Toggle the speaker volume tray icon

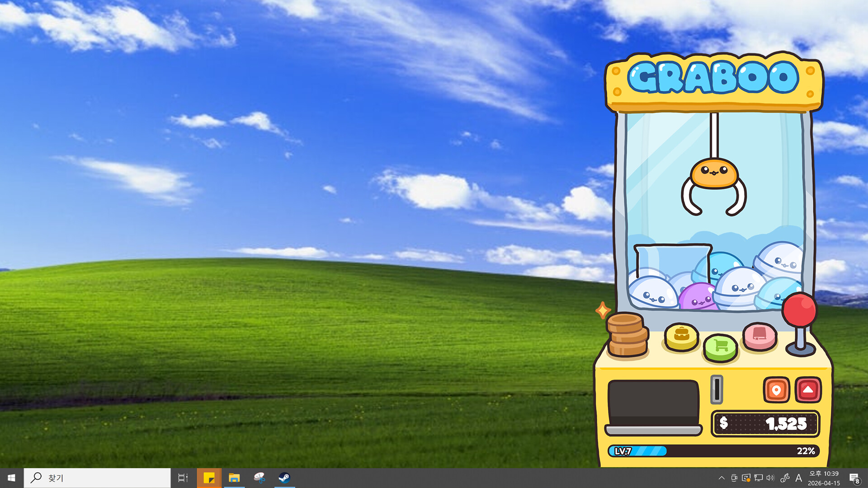770,478
